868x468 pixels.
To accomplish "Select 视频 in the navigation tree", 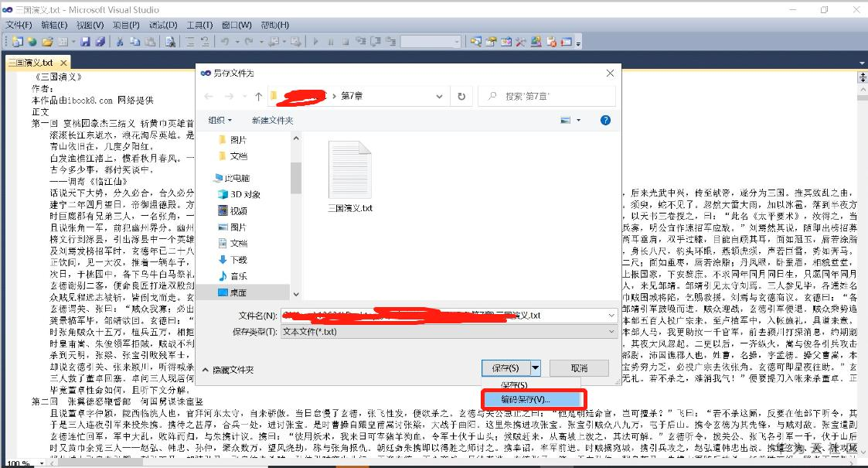I will pos(233,211).
